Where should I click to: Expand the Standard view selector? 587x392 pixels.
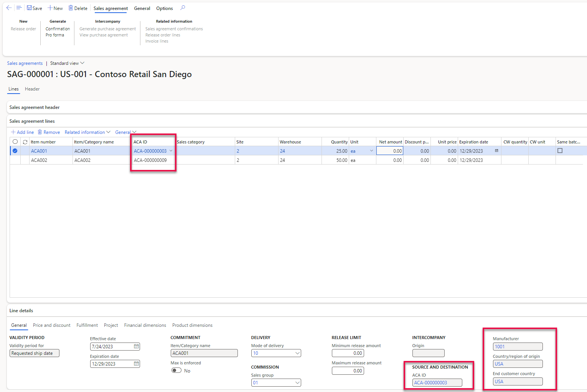click(67, 63)
